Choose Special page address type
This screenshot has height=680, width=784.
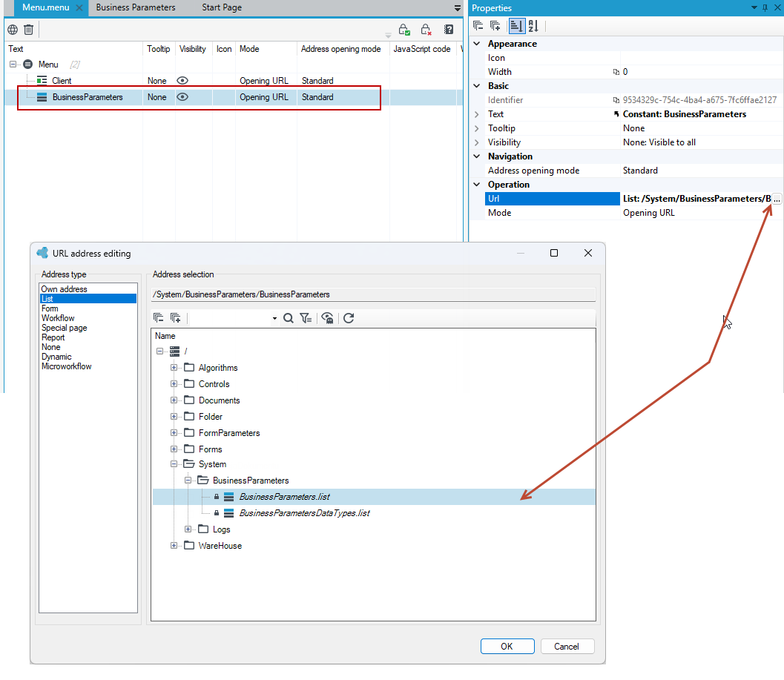(x=64, y=328)
